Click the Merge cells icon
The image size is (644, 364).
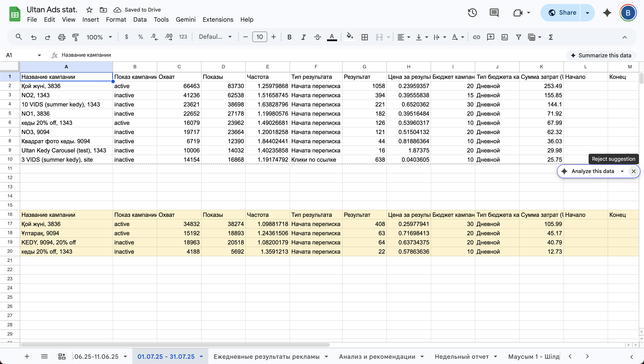point(379,37)
